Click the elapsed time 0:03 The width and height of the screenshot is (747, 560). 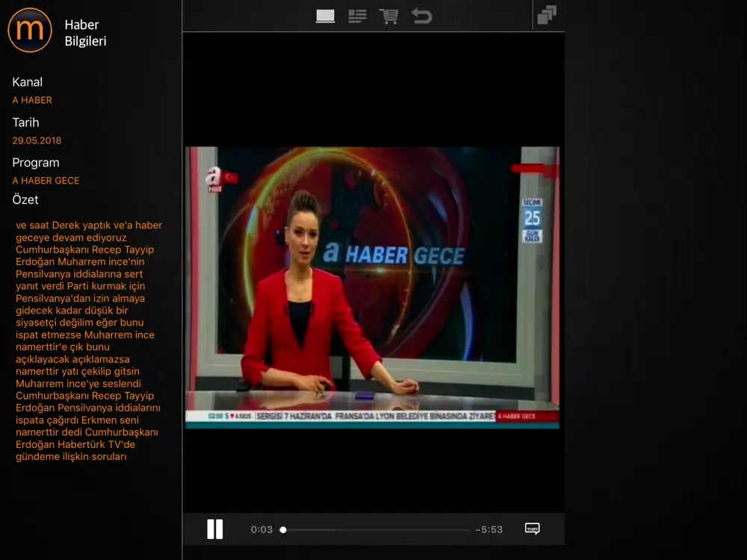coord(261,529)
